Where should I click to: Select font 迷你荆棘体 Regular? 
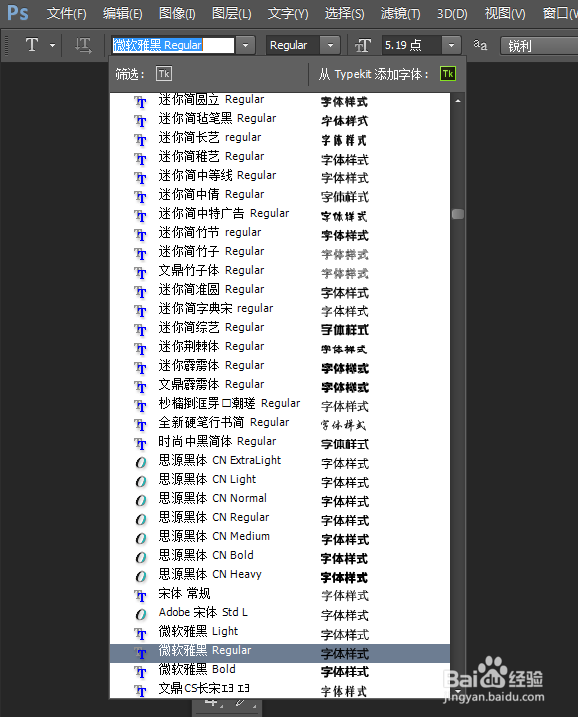pyautogui.click(x=280, y=347)
